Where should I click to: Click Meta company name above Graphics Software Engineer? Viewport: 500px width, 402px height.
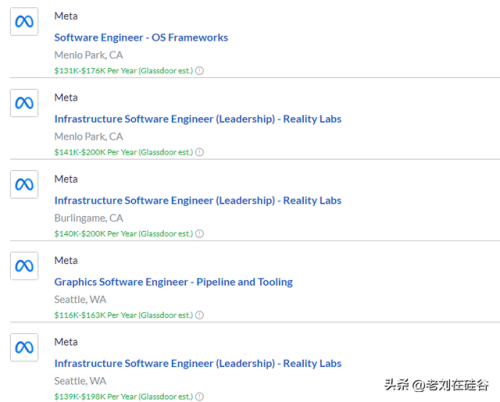pyautogui.click(x=66, y=260)
